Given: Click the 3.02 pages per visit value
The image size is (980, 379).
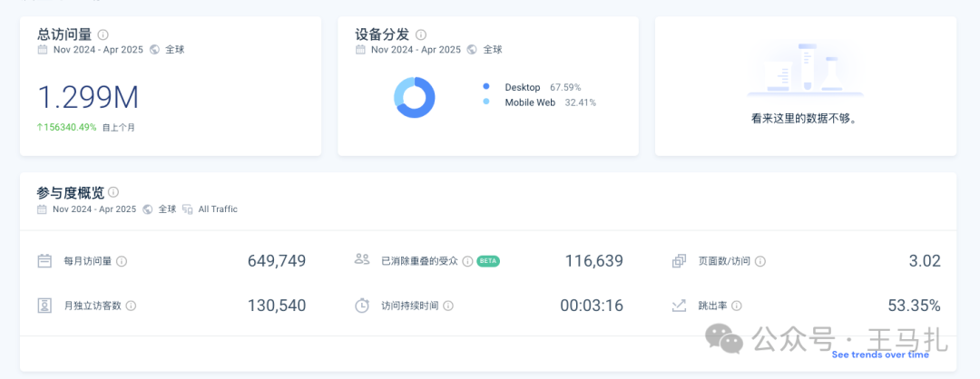Looking at the screenshot, I should coord(925,261).
